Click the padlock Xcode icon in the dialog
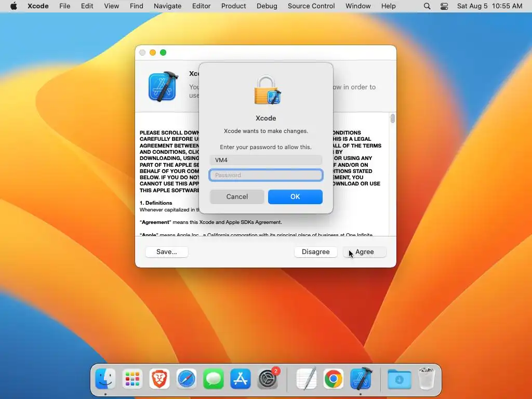The height and width of the screenshot is (399, 532). click(x=268, y=90)
